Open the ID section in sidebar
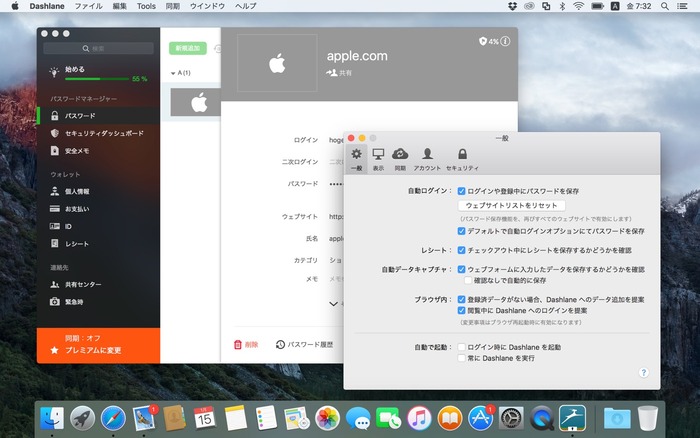This screenshot has width=700, height=438. pyautogui.click(x=98, y=226)
